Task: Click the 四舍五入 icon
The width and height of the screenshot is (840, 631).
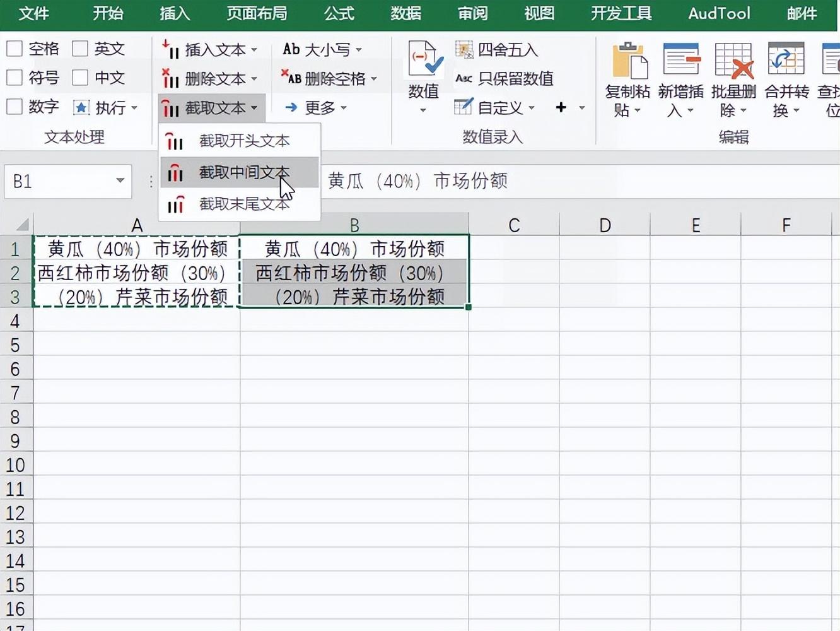Action: tap(464, 50)
